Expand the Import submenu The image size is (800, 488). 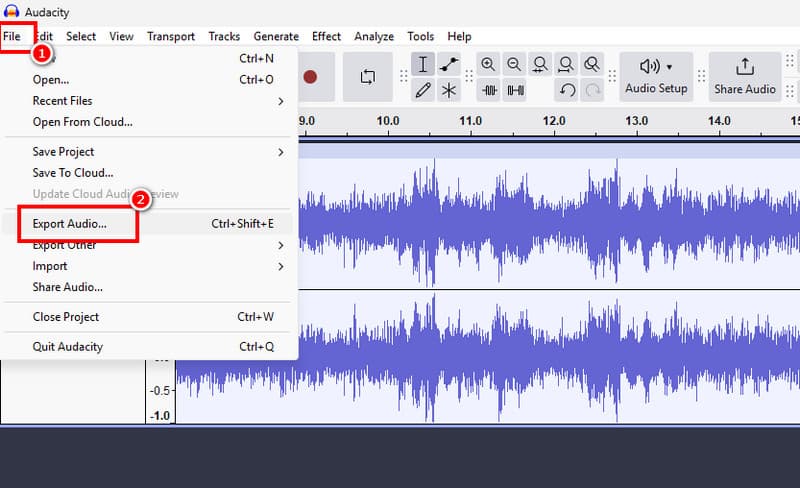(x=148, y=266)
